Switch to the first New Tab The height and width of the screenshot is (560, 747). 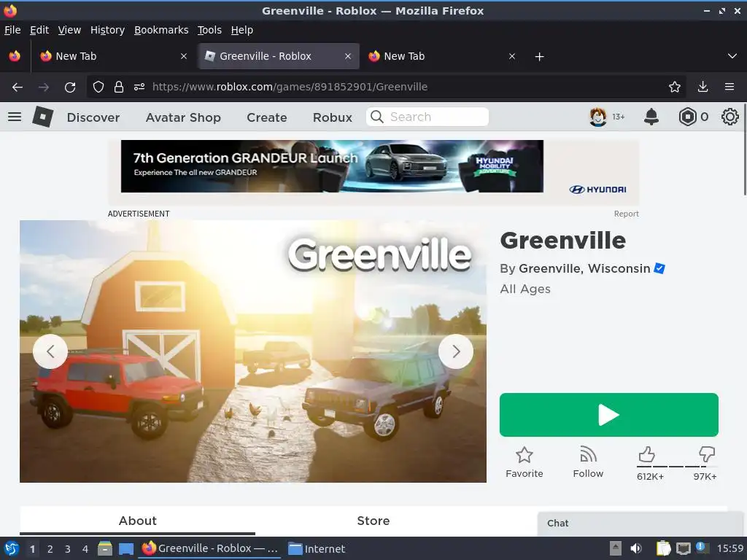pyautogui.click(x=112, y=56)
